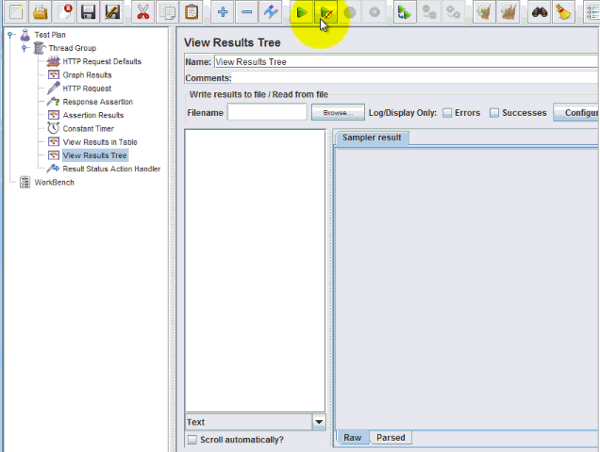Switch to the Parsed tab
The height and width of the screenshot is (452, 600).
(391, 438)
